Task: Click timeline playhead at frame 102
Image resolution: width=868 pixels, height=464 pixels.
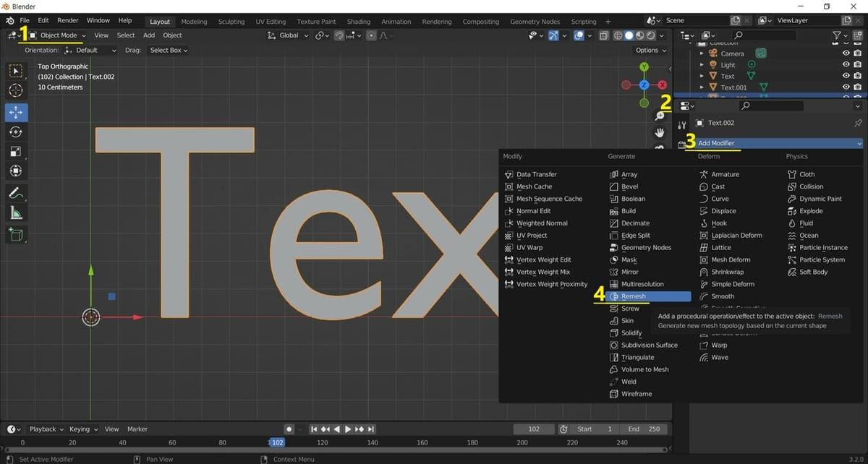Action: [277, 442]
